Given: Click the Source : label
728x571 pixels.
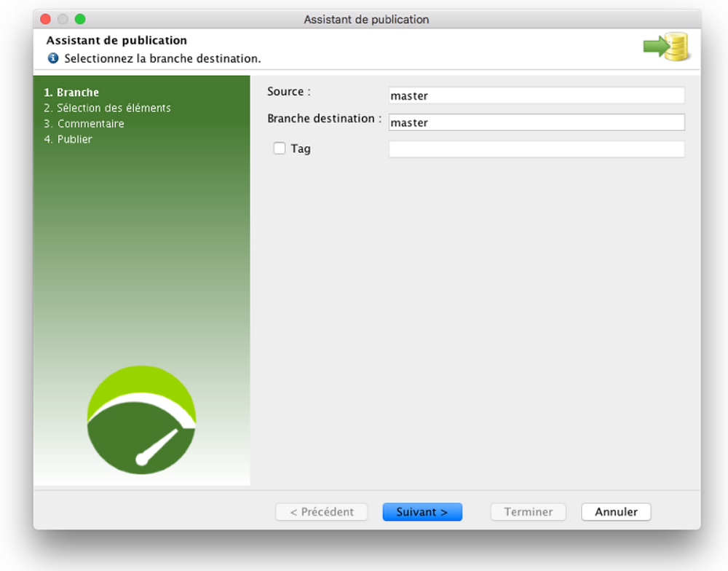Looking at the screenshot, I should [x=289, y=92].
